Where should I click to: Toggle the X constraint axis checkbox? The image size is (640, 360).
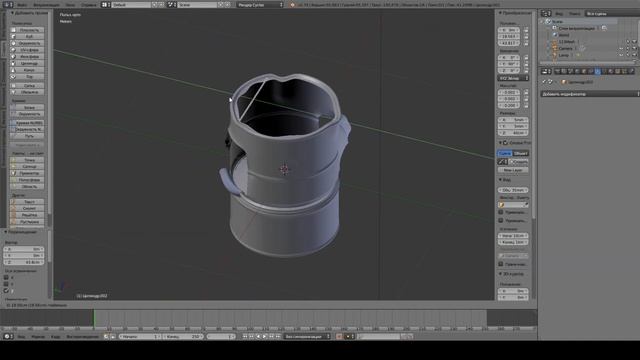(6, 278)
